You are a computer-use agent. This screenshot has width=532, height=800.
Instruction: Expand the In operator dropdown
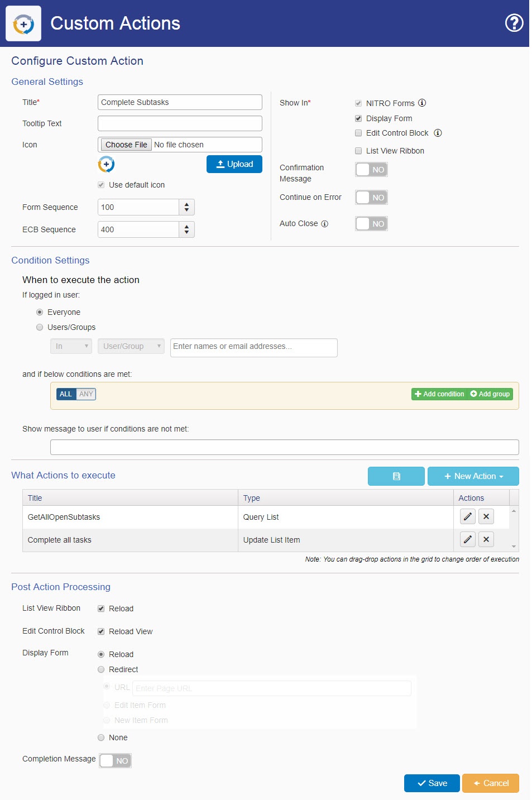(71, 346)
